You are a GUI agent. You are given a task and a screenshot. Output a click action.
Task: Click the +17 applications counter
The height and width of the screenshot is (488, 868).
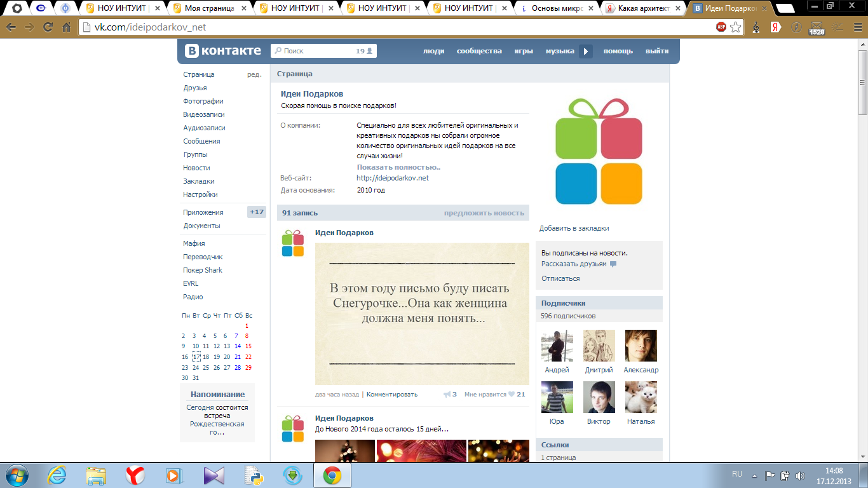click(x=257, y=212)
